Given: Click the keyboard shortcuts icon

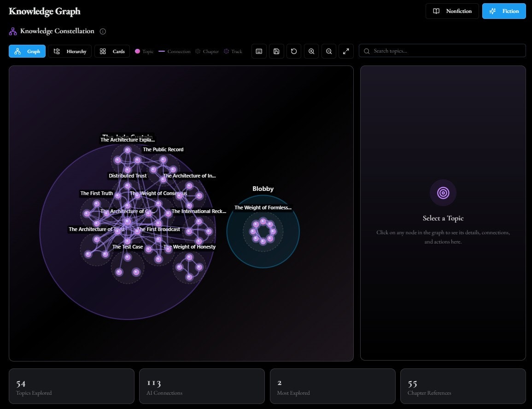Looking at the screenshot, I should click(259, 51).
